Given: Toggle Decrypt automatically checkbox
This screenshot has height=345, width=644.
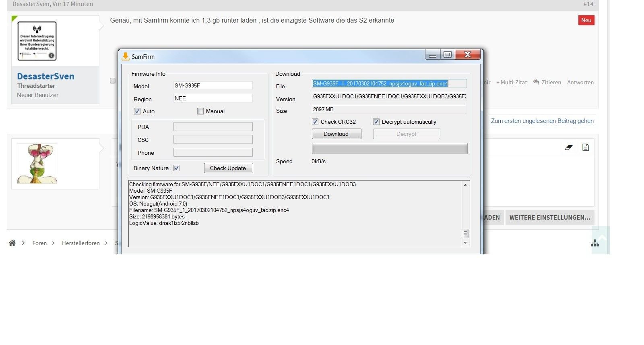Looking at the screenshot, I should (376, 122).
